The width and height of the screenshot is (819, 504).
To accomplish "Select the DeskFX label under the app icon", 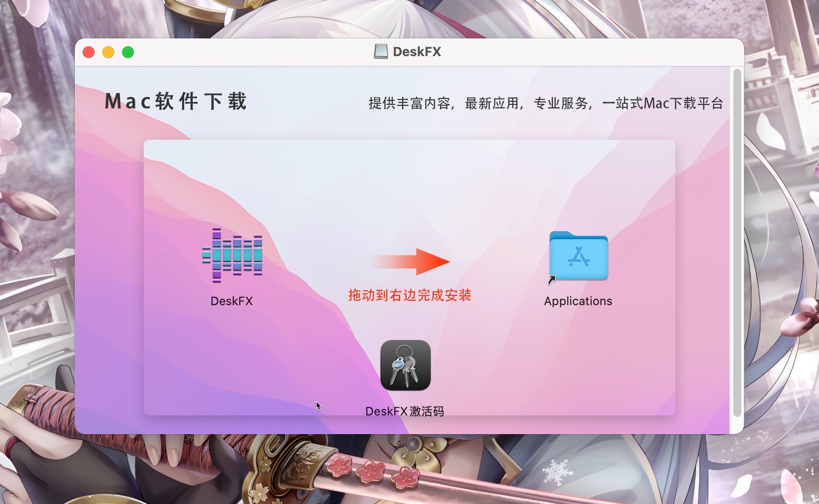I will [x=232, y=301].
